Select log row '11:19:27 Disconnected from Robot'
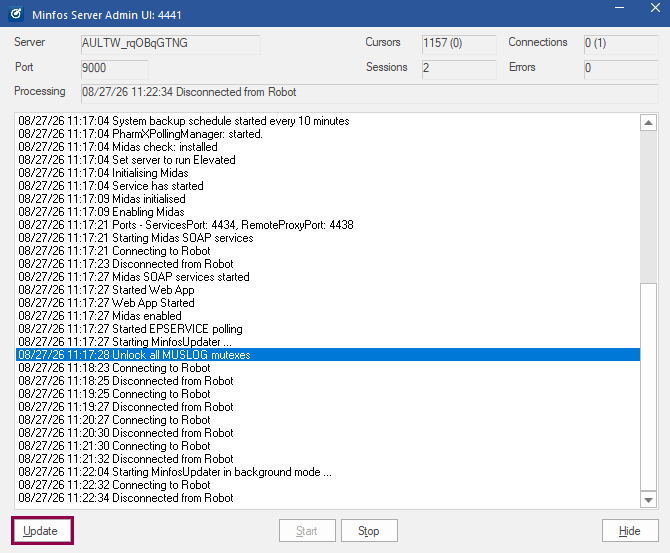Image resolution: width=670 pixels, height=553 pixels. click(x=328, y=407)
